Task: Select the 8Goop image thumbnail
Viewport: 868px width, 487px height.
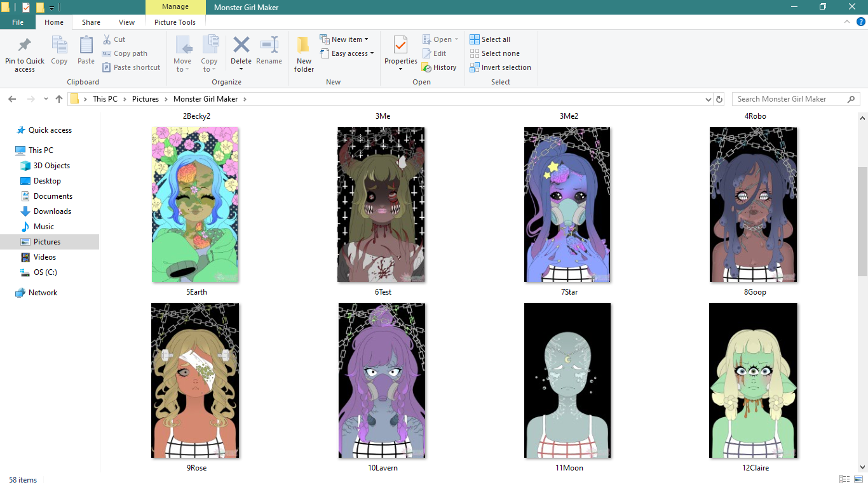Action: click(754, 204)
